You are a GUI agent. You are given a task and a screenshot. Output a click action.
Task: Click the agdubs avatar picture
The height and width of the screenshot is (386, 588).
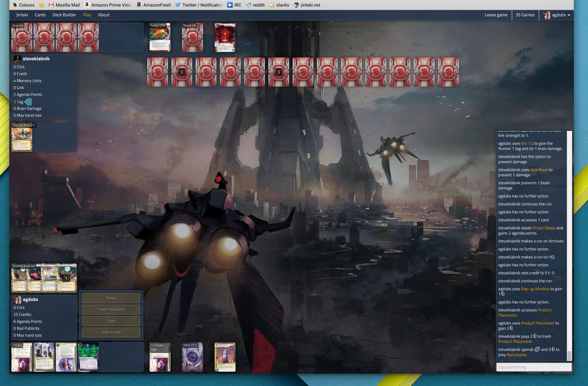pos(17,300)
